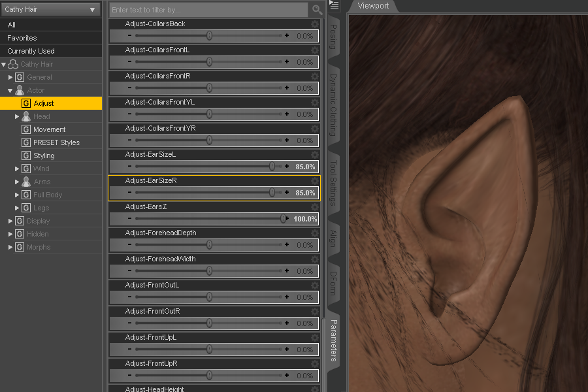Show Favorites properties
The image size is (588, 392).
click(x=51, y=38)
